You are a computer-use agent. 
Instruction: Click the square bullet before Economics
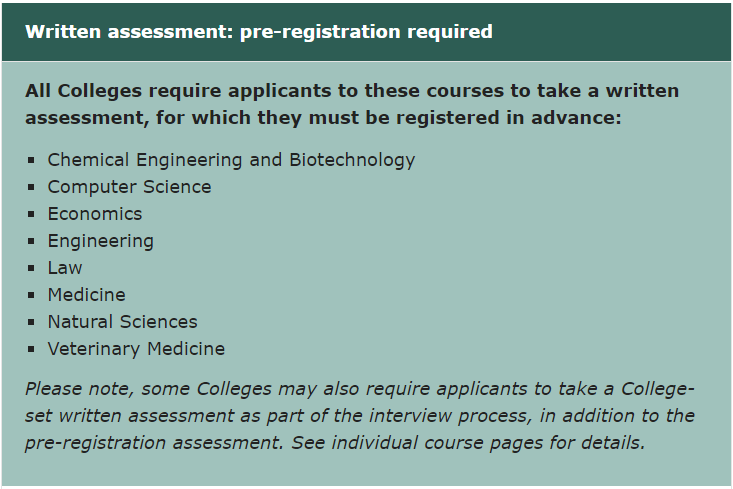[32, 214]
